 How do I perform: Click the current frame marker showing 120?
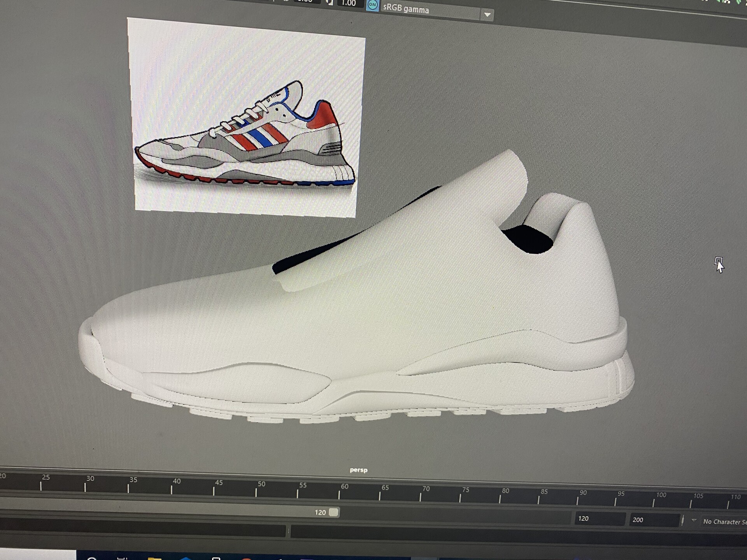(328, 513)
